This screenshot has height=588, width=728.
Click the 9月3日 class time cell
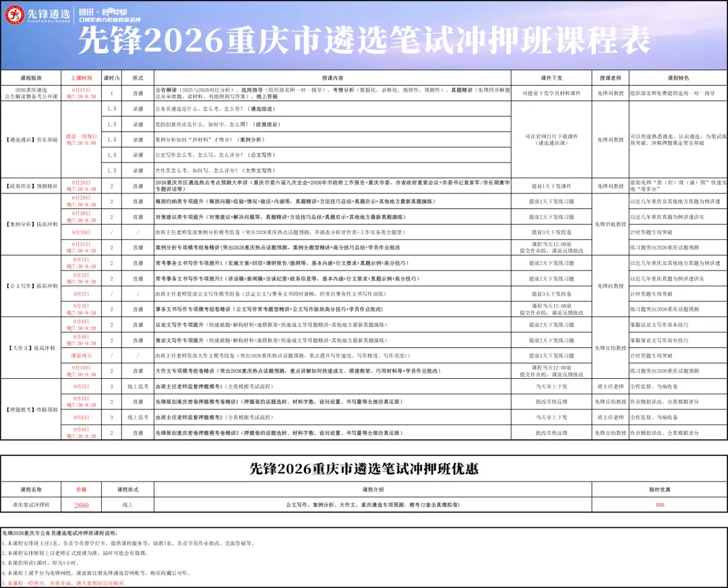coord(82,310)
